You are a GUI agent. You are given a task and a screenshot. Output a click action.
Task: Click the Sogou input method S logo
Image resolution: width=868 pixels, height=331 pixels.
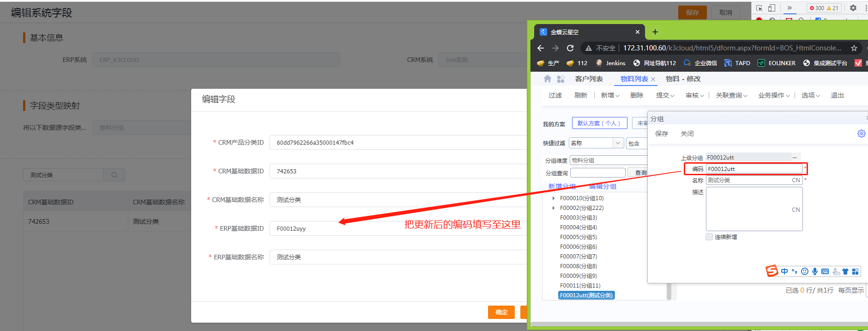tap(772, 271)
